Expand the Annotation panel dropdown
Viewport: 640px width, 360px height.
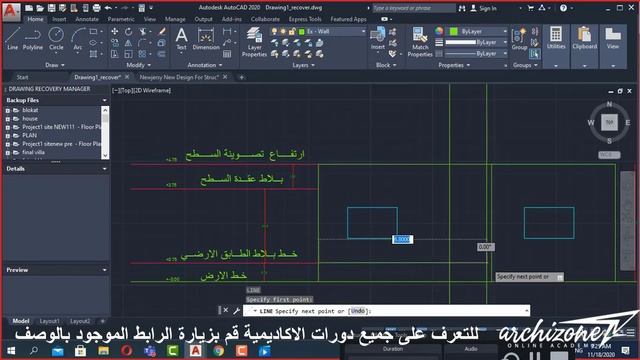[x=204, y=65]
